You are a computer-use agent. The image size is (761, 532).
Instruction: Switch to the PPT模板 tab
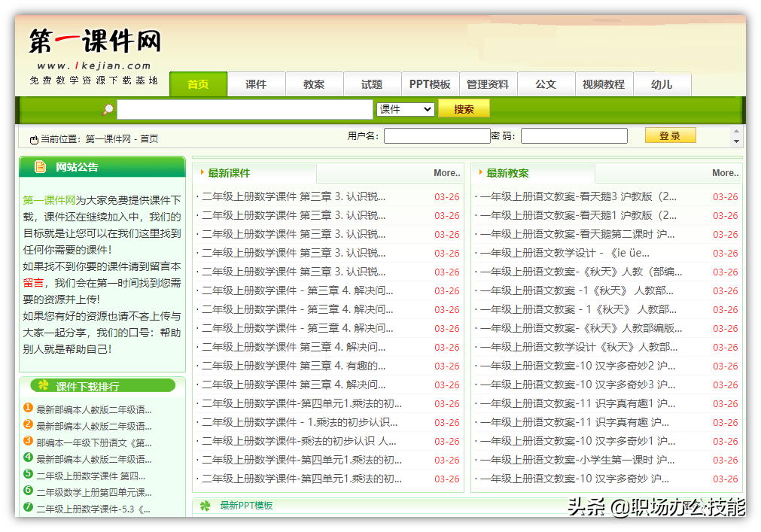point(430,84)
